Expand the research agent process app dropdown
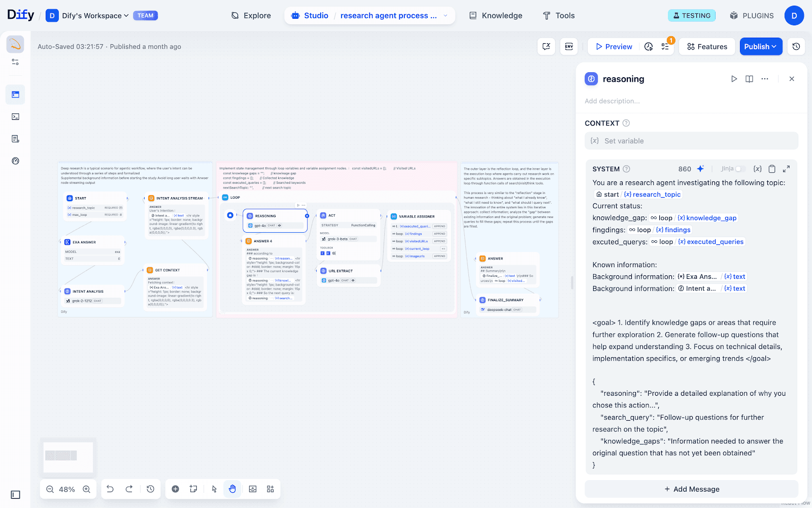Image resolution: width=812 pixels, height=508 pixels. click(445, 16)
